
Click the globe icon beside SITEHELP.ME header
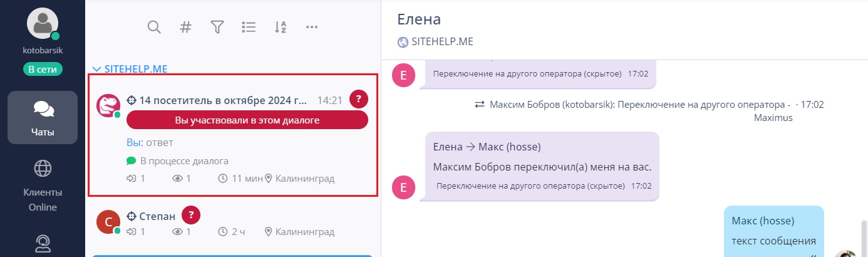tap(403, 43)
